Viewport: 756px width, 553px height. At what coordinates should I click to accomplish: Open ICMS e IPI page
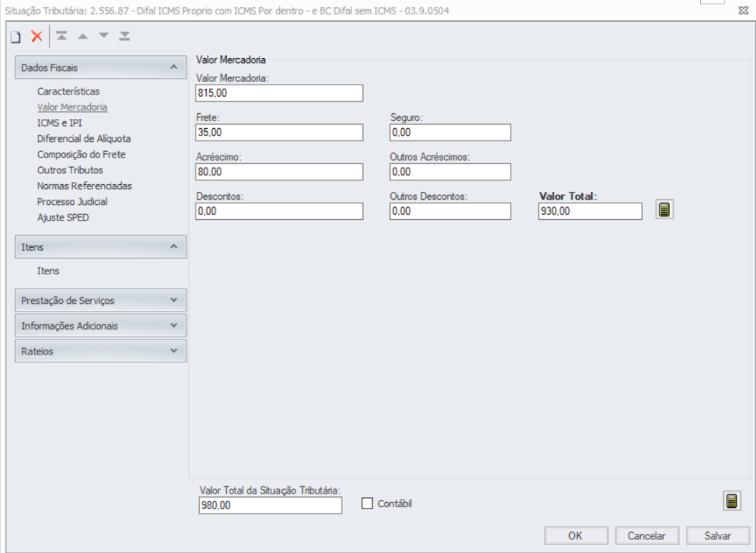point(60,123)
